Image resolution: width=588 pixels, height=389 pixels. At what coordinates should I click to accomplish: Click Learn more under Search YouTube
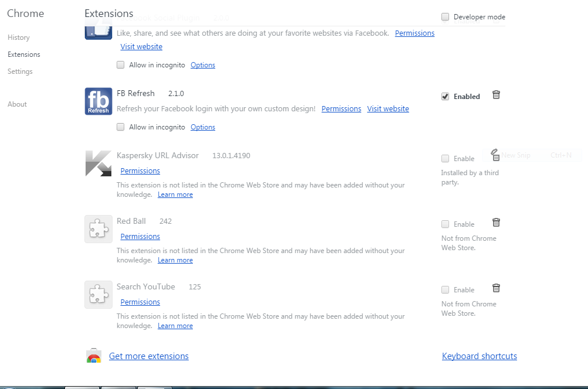(x=175, y=326)
